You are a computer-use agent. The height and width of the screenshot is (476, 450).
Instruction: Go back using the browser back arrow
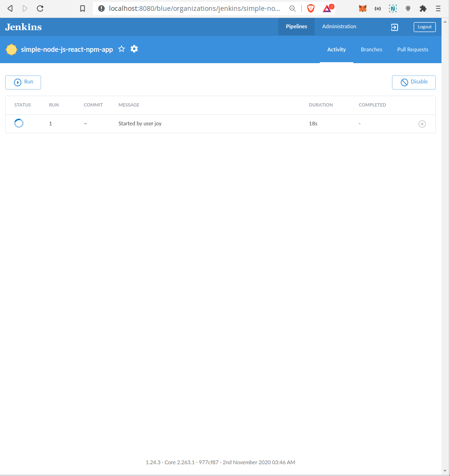coord(10,8)
